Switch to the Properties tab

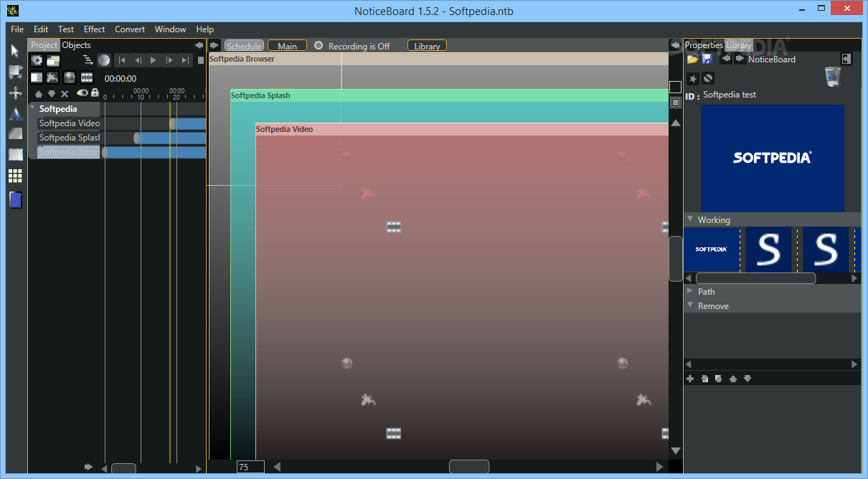[x=704, y=45]
